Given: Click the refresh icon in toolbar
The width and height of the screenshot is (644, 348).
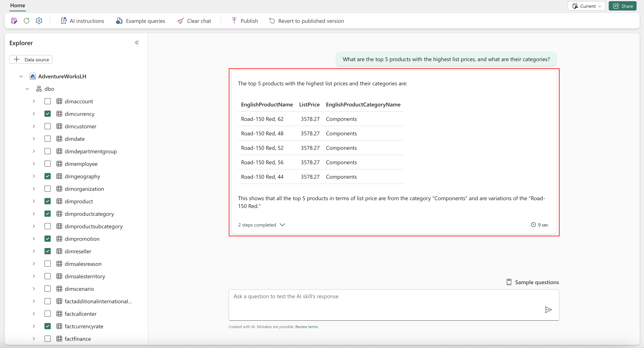Looking at the screenshot, I should coord(27,21).
